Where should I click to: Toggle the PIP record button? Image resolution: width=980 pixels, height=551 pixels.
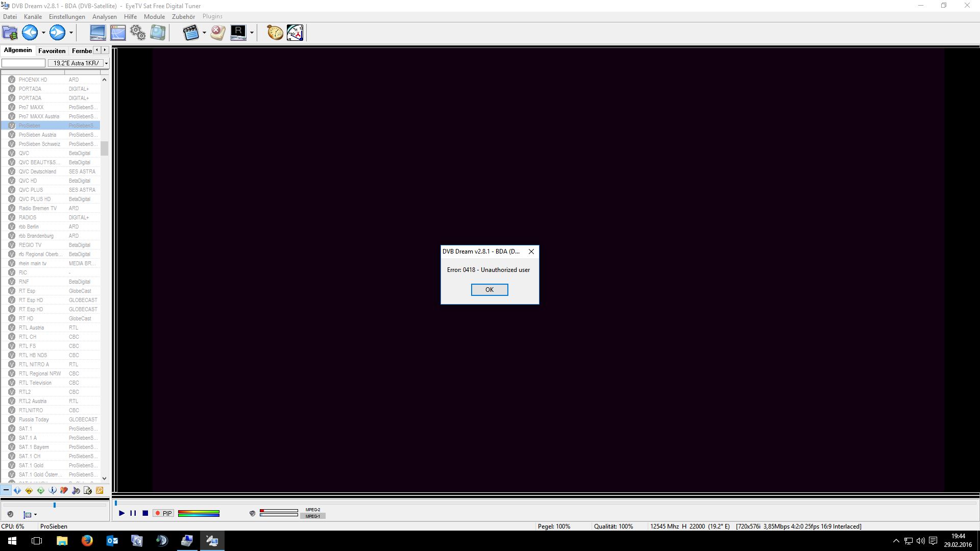pyautogui.click(x=164, y=513)
